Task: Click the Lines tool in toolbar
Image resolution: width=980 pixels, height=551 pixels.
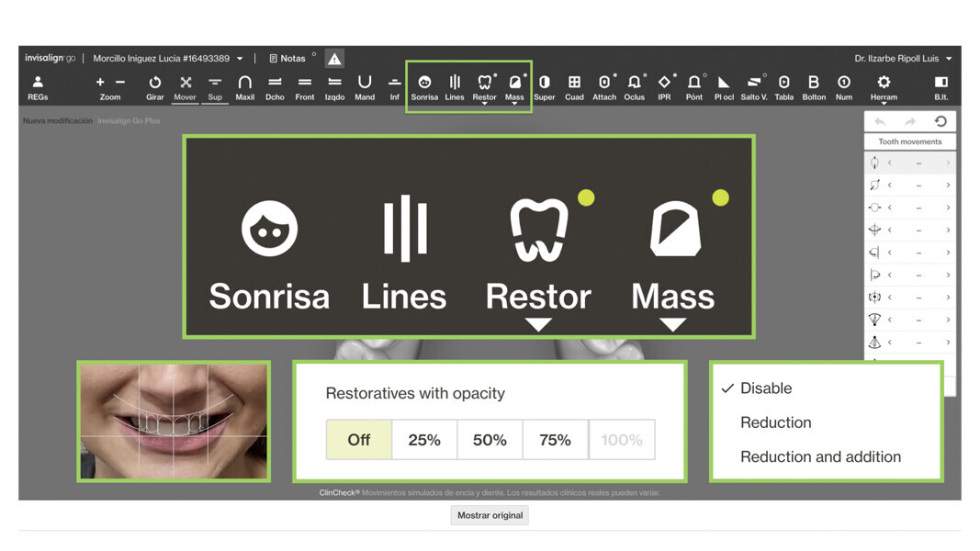Action: (455, 86)
